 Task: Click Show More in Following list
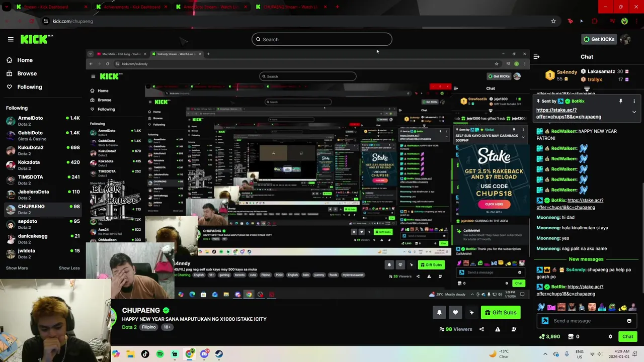(17, 268)
